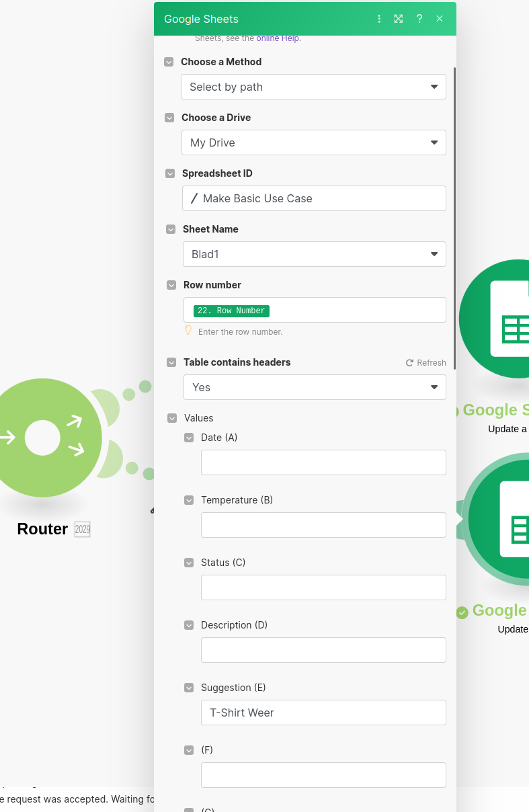Image resolution: width=529 pixels, height=812 pixels.
Task: Click the Row number input field
Action: (315, 310)
